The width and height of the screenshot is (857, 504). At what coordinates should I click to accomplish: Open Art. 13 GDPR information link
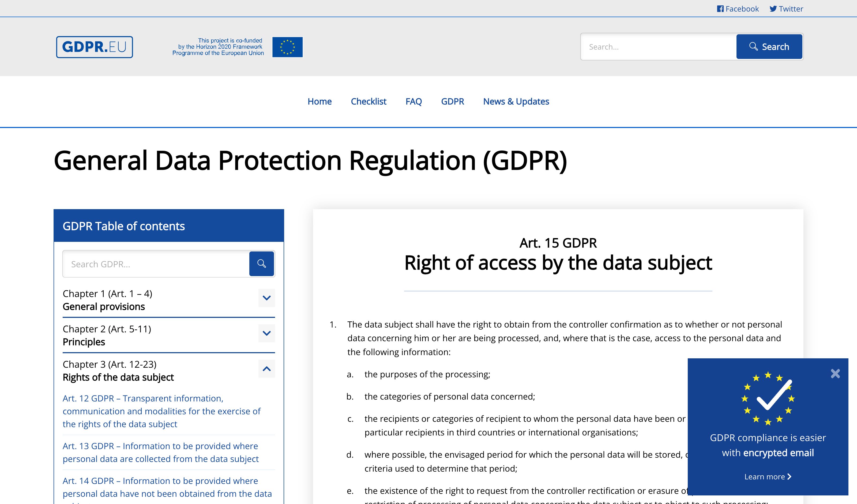160,452
